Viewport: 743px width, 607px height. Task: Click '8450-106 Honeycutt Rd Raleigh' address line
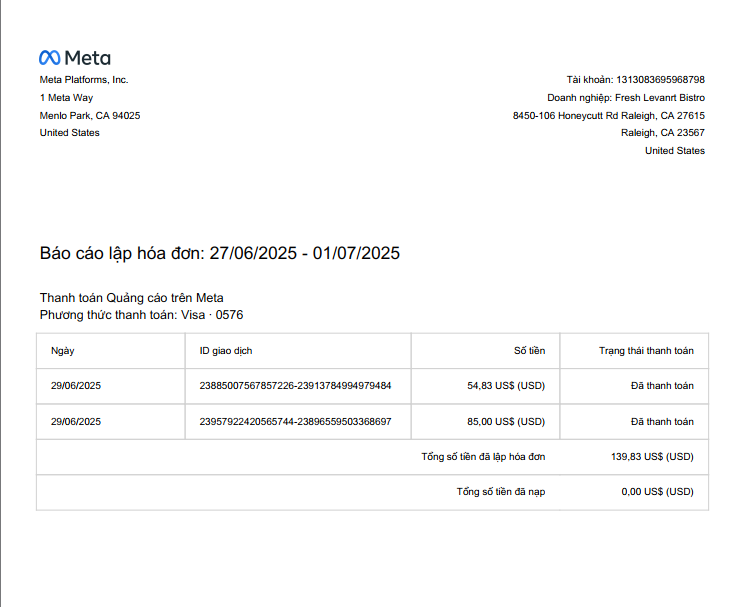tap(609, 116)
